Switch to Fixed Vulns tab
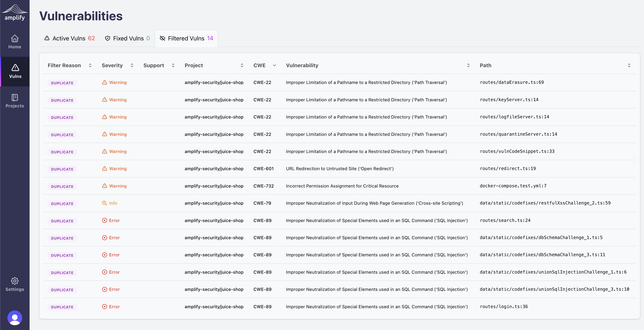644x330 pixels. [128, 38]
